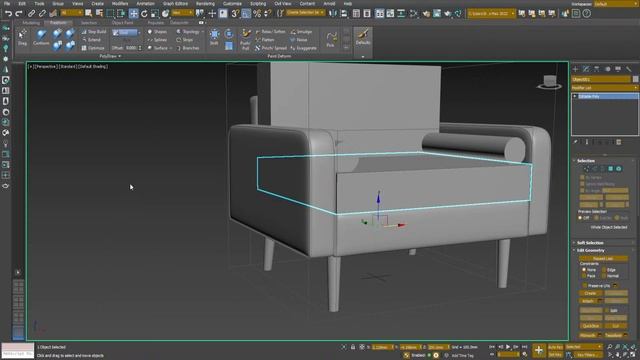Click the large Set Key plus button
This screenshot has width=640, height=360.
click(539, 350)
